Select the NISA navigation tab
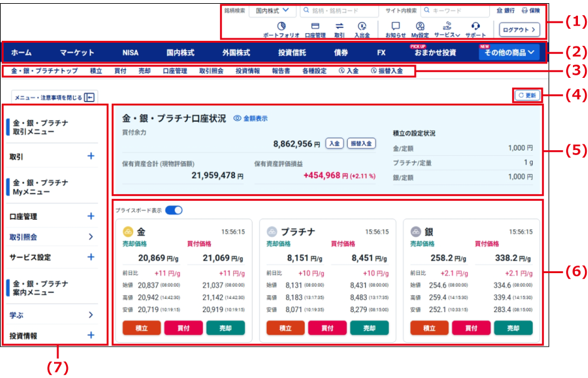Screen dimensions: 588x378 coord(130,53)
